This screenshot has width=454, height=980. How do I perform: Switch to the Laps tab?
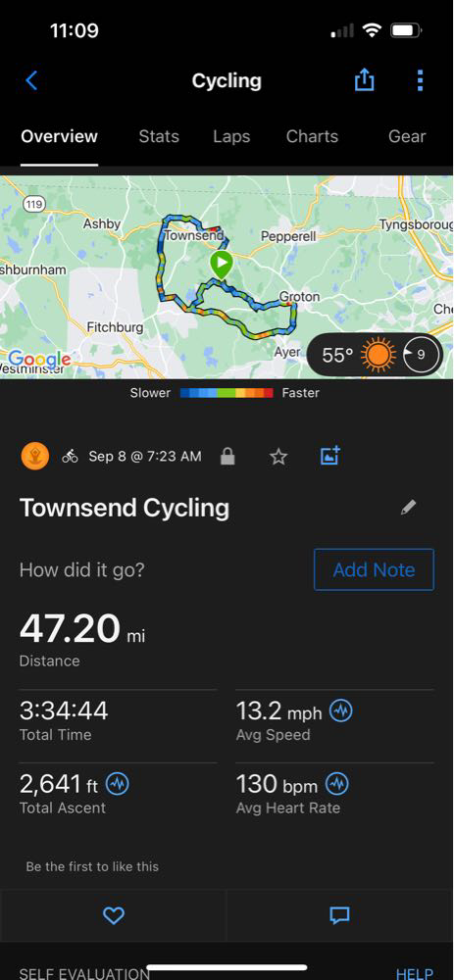[x=231, y=136]
